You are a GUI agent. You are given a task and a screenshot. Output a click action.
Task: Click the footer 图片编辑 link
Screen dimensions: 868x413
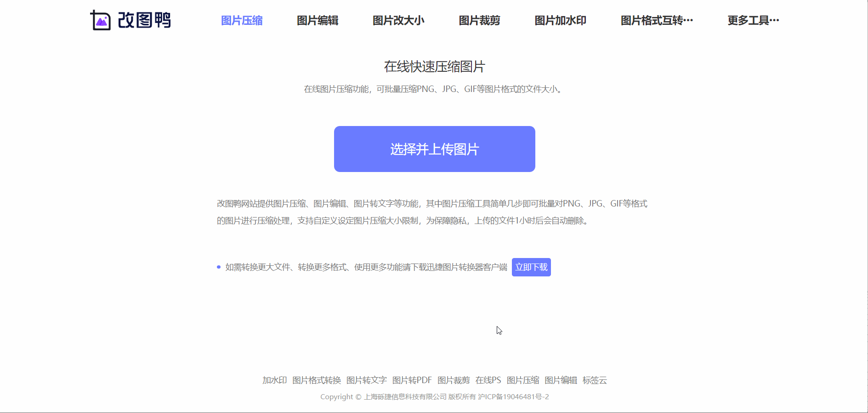561,380
